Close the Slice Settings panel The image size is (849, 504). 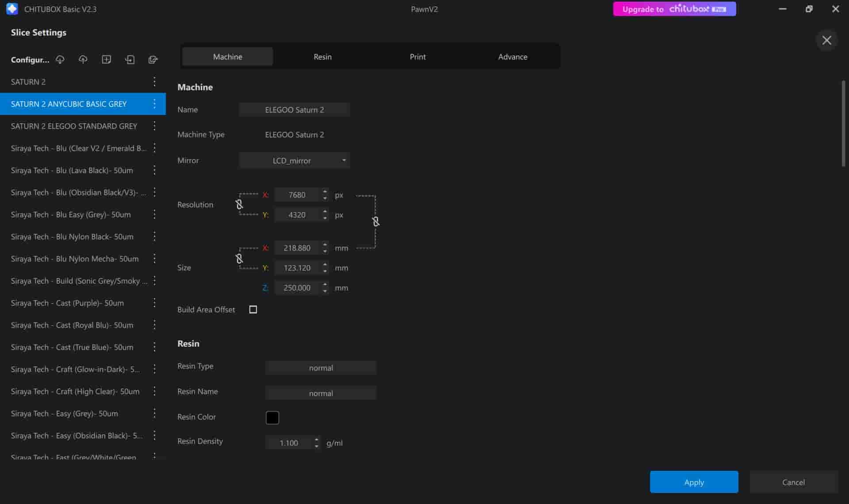[x=826, y=40]
